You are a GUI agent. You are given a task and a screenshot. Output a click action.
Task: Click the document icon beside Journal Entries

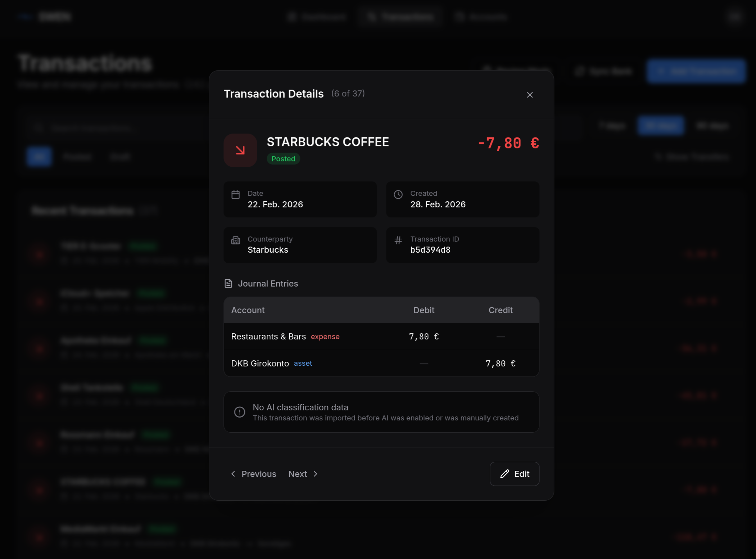tap(228, 283)
